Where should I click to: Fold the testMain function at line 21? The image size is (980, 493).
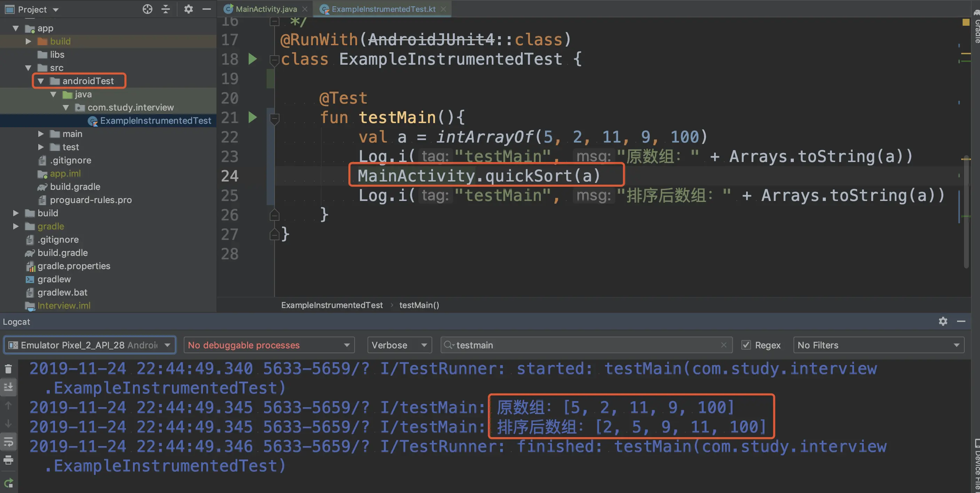pyautogui.click(x=274, y=119)
